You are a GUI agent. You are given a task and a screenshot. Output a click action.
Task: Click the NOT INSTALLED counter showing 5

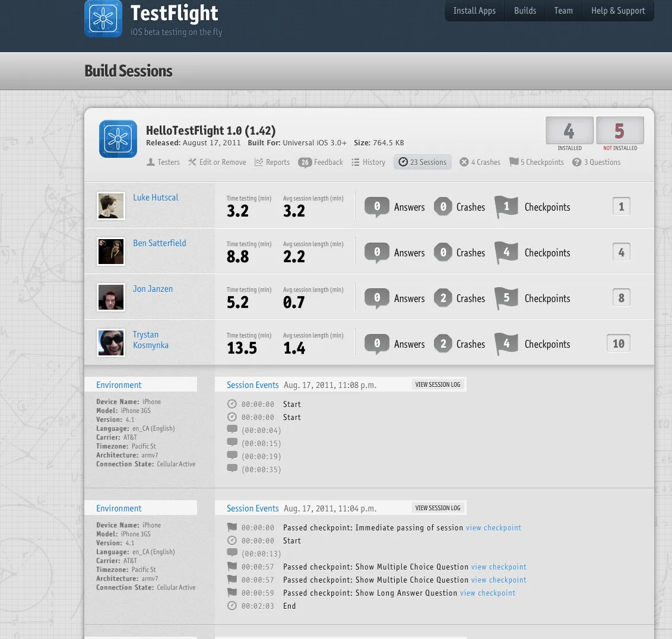[620, 129]
